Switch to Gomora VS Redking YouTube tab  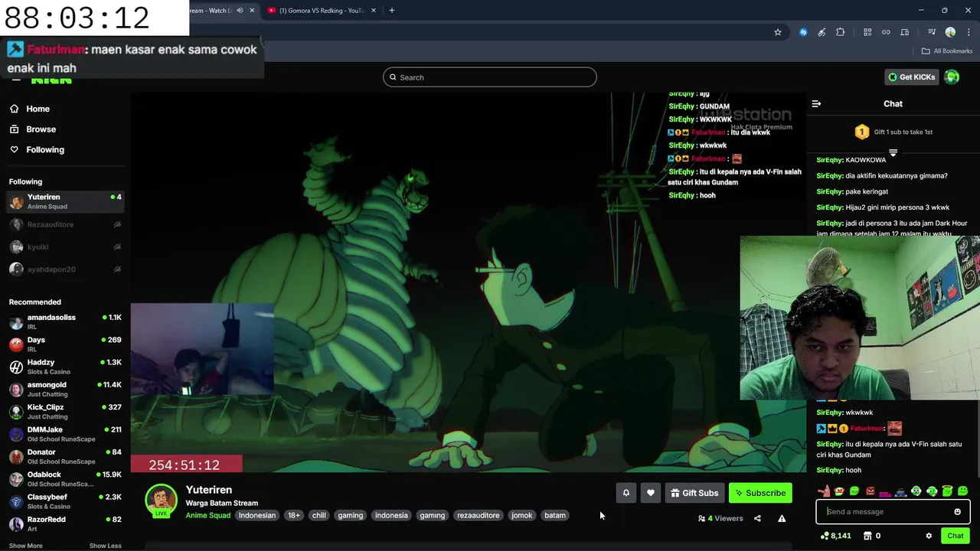[321, 11]
